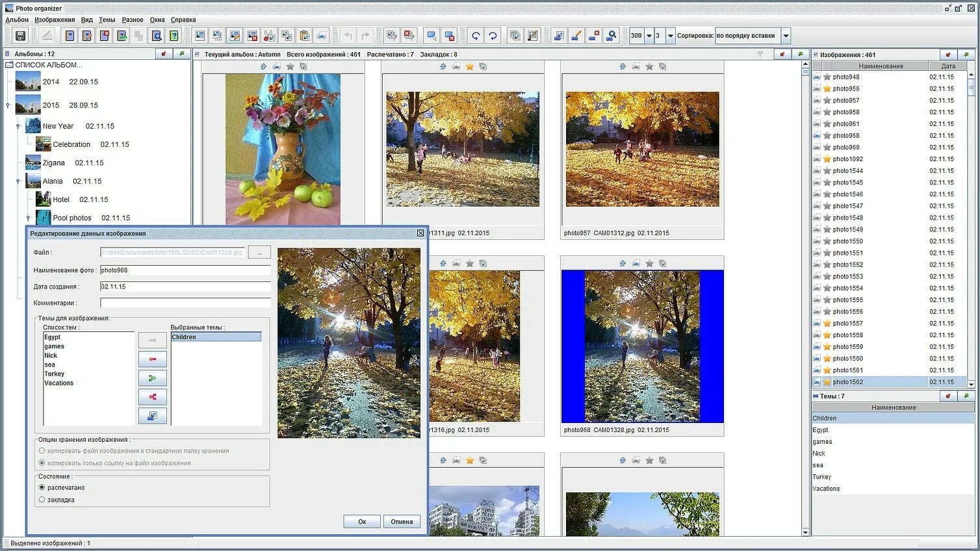Image resolution: width=980 pixels, height=551 pixels.
Task: Click the Наименование фото input field
Action: point(185,270)
